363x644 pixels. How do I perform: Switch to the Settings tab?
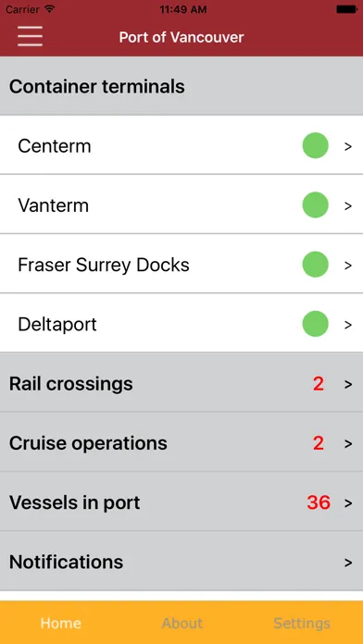coord(302,623)
